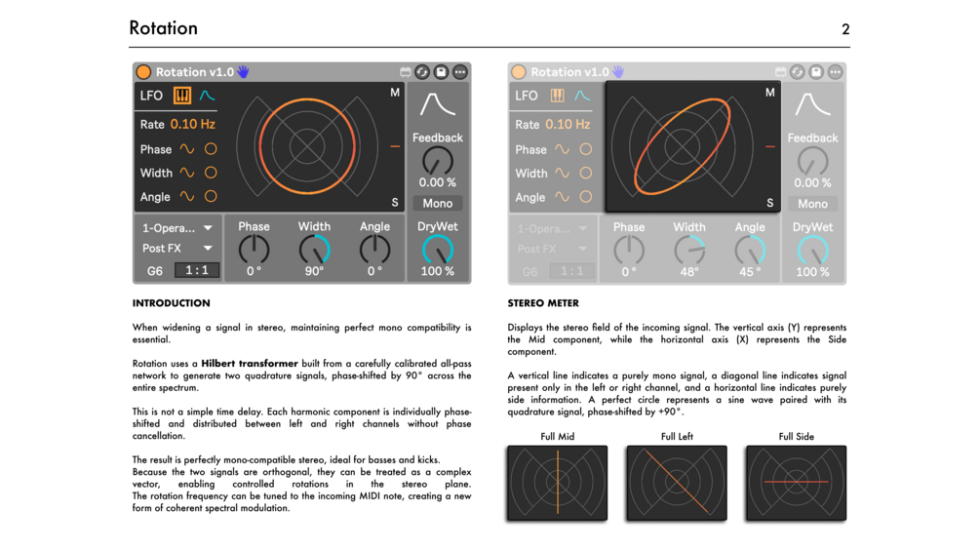The height and width of the screenshot is (551, 980).
Task: Select the piano keys MIDI mode icon, first device
Action: pyautogui.click(x=182, y=96)
